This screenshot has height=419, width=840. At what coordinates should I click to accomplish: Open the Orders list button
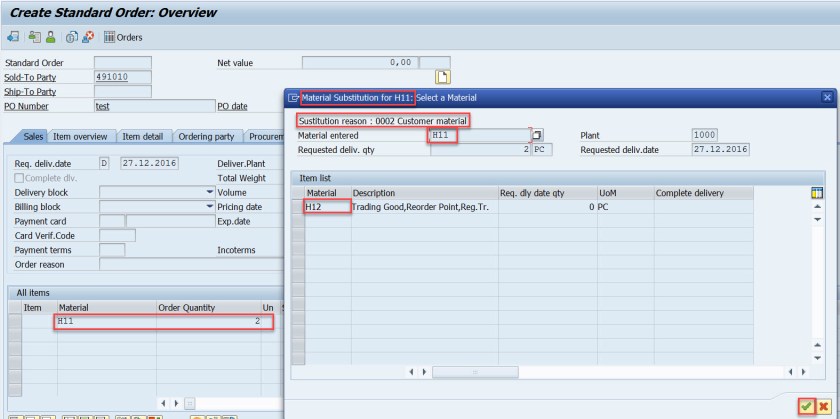[x=123, y=38]
